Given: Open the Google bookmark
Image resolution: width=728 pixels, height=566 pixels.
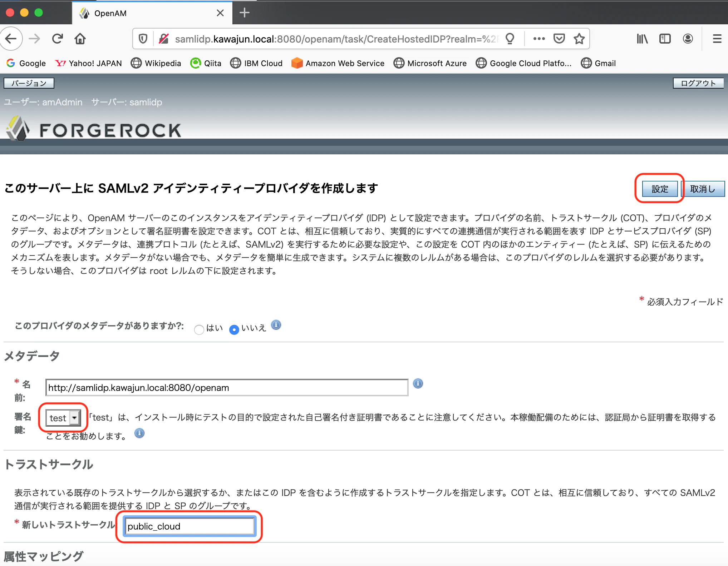Looking at the screenshot, I should tap(26, 63).
